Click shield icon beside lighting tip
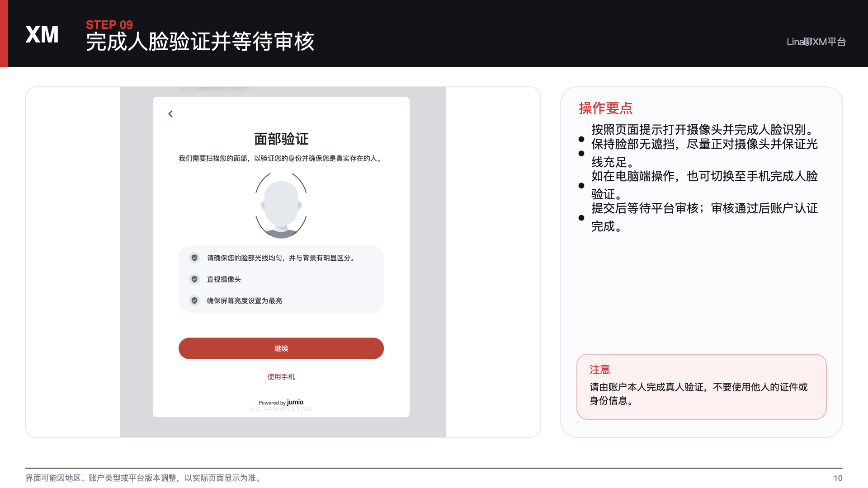Viewport: 868px width, 488px height. click(x=194, y=258)
